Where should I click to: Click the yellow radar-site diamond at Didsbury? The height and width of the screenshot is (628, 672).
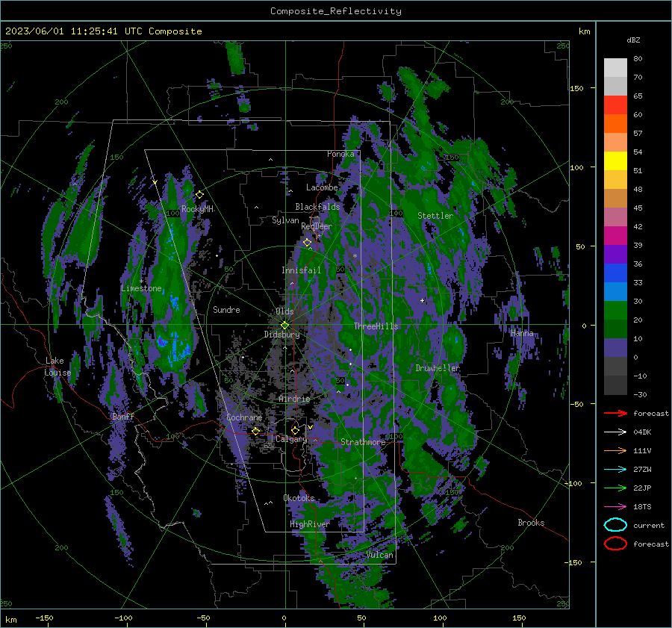point(284,326)
